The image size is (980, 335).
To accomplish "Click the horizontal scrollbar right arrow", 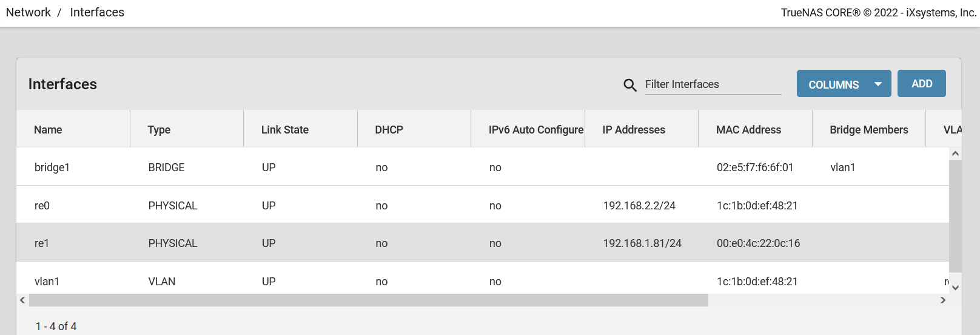I will click(943, 300).
